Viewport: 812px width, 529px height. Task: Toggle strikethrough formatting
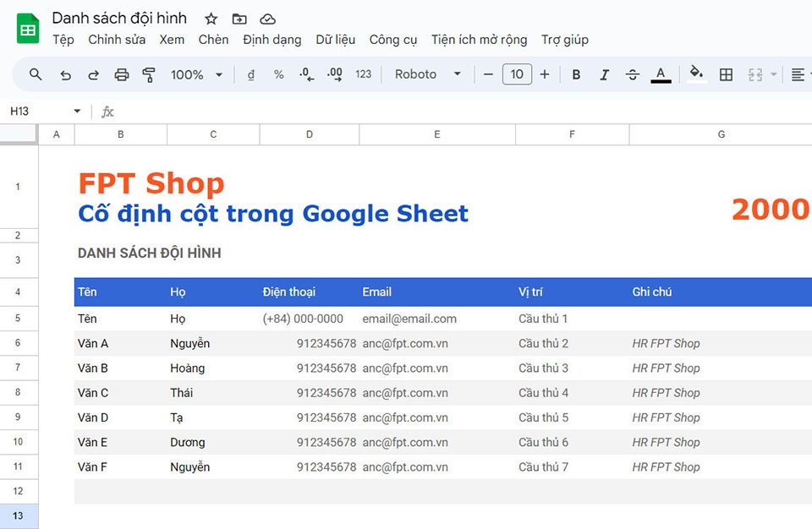pyautogui.click(x=633, y=74)
